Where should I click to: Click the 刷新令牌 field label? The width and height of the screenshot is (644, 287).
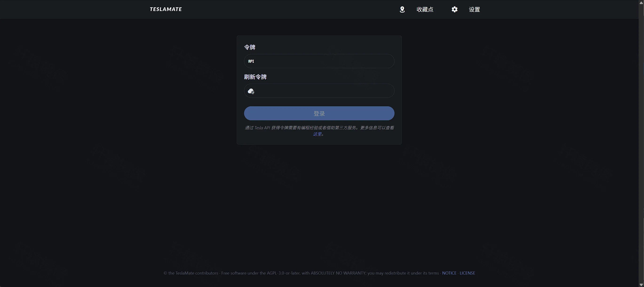coord(255,77)
